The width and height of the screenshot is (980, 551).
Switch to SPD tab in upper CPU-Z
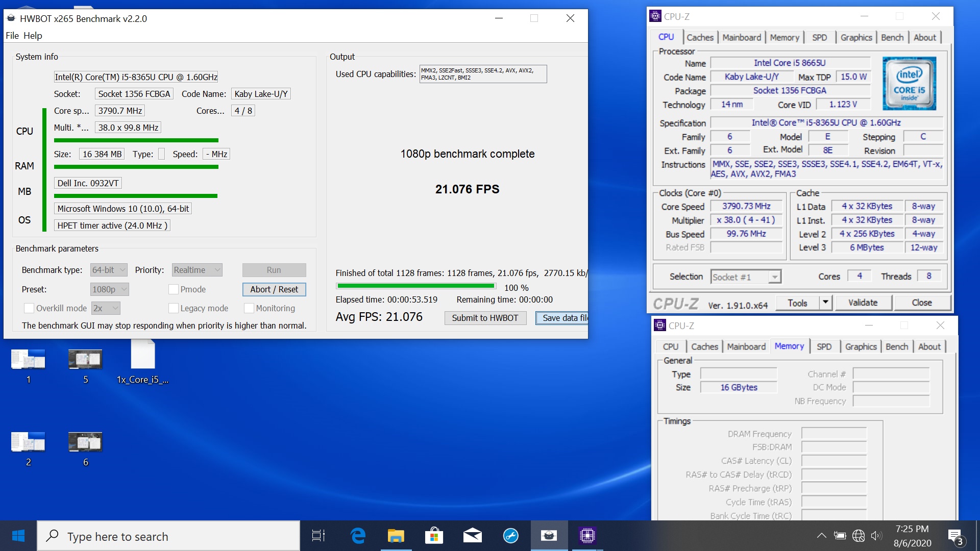tap(819, 37)
